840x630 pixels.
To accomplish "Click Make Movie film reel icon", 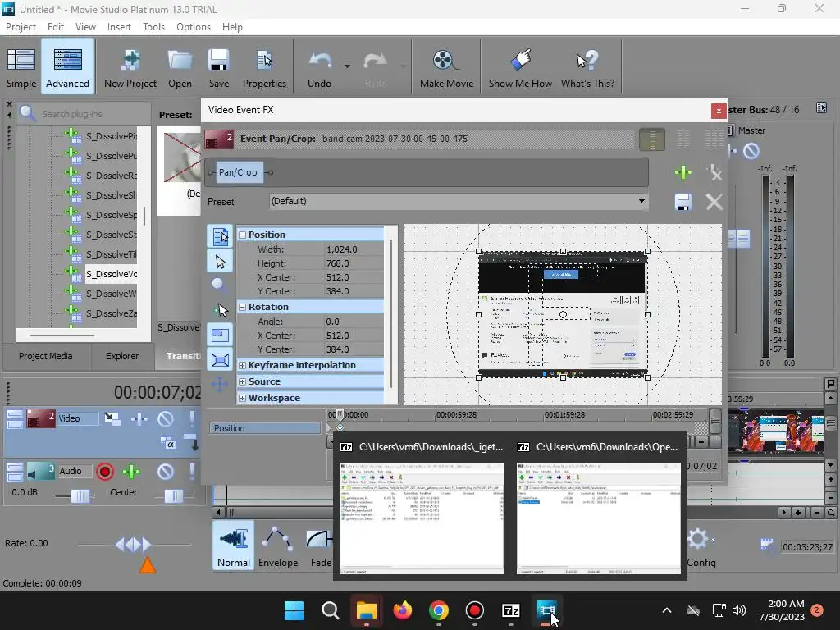I will [x=446, y=67].
